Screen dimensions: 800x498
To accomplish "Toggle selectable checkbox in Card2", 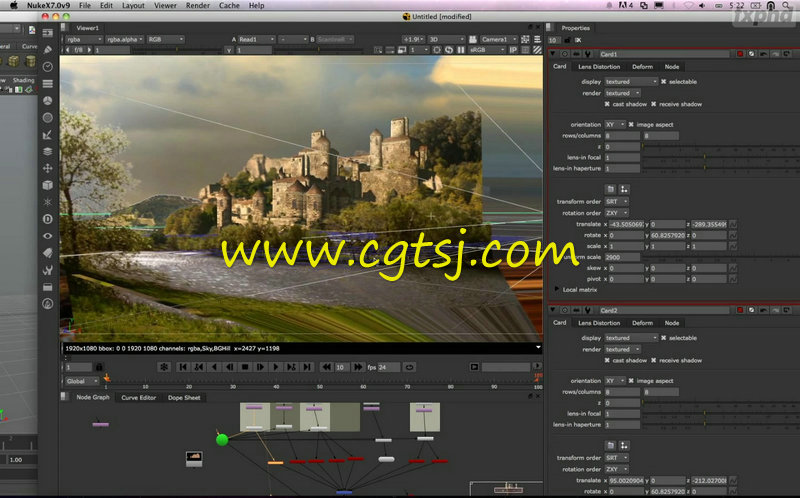I will click(x=664, y=338).
